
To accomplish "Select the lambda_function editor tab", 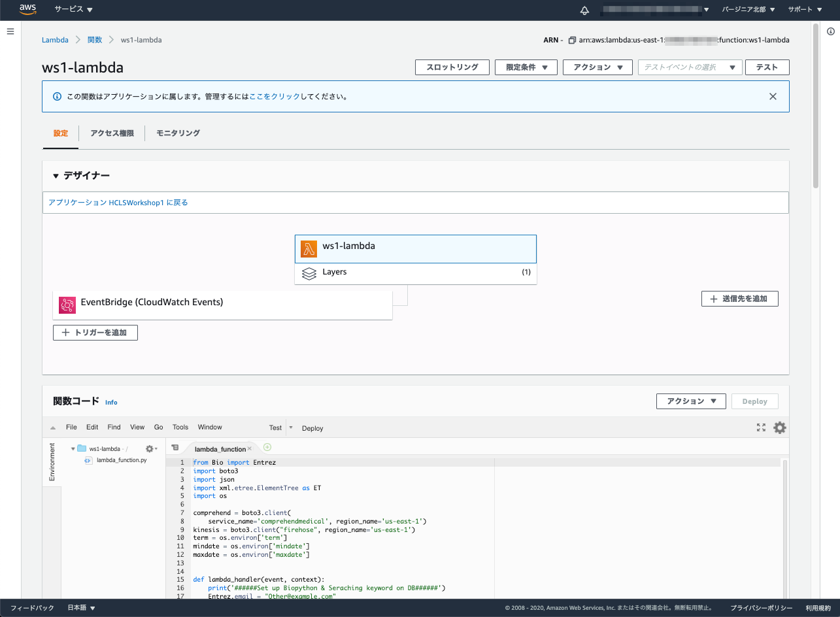I will [220, 449].
